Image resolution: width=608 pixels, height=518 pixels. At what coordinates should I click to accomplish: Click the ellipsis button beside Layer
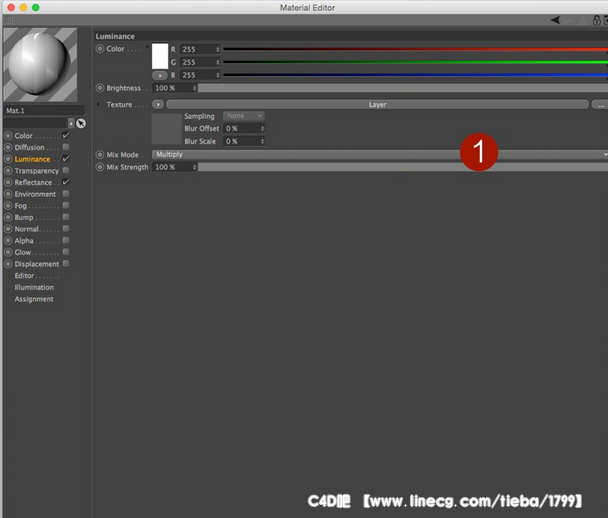600,104
